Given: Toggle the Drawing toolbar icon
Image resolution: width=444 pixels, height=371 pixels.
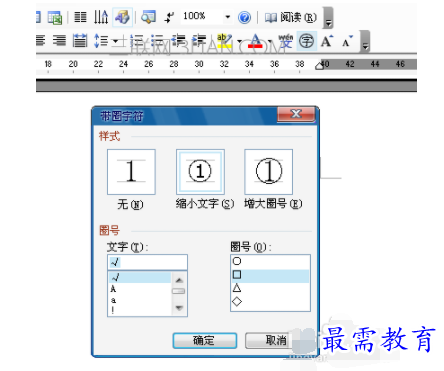Looking at the screenshot, I should pos(122,17).
